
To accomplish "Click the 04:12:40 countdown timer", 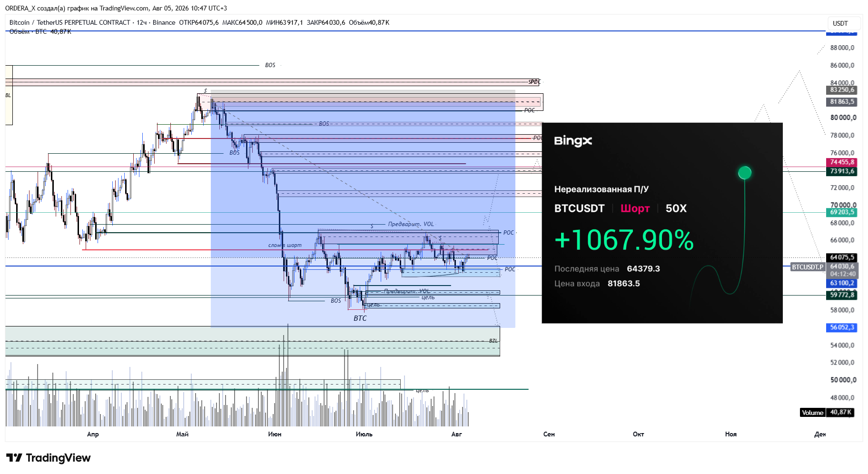I will click(x=843, y=274).
